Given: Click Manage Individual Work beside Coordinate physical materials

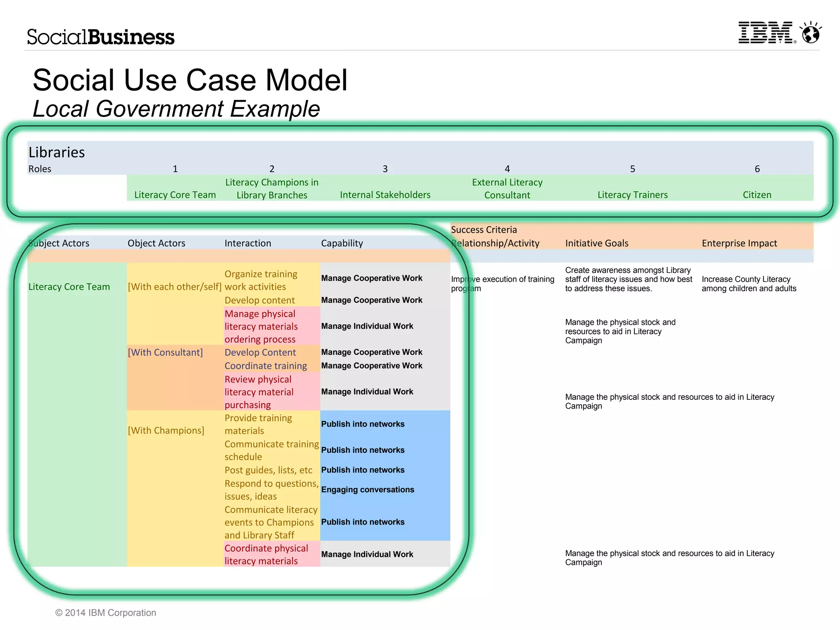Looking at the screenshot, I should (x=367, y=554).
